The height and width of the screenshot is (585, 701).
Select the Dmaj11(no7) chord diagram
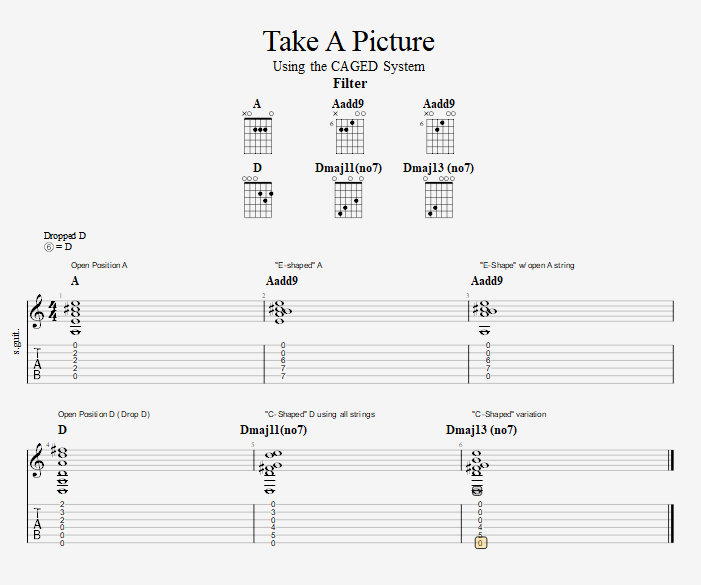348,197
